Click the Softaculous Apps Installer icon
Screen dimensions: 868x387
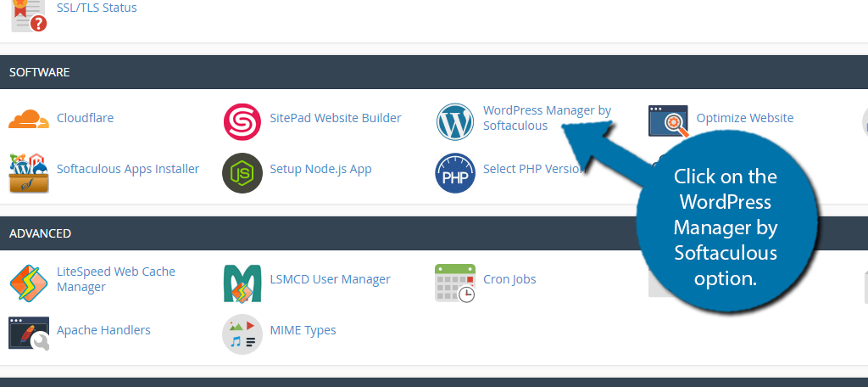click(x=29, y=173)
